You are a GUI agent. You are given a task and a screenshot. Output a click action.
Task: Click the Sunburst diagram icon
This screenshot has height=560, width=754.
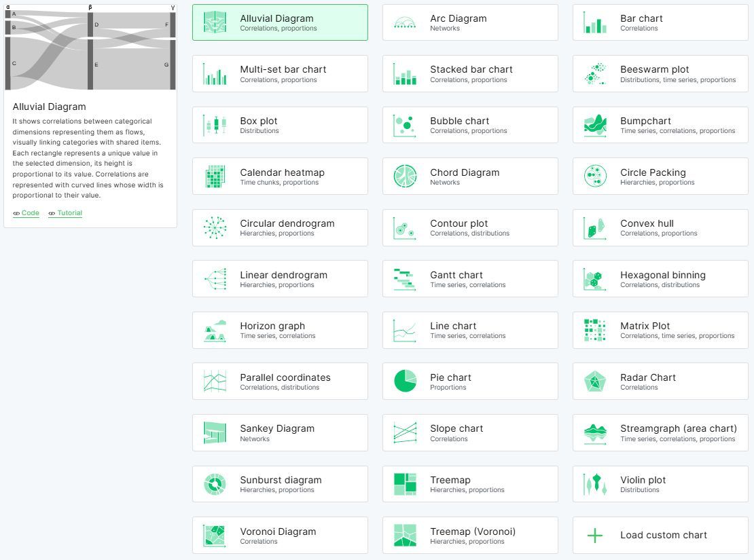click(215, 484)
